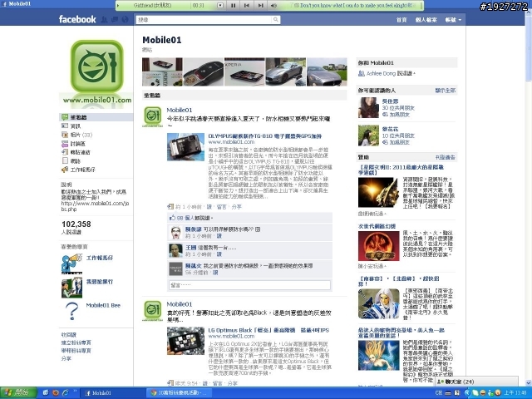Open the 聊天室 (24) chat bar
Viewport: 532px width, 399px height.
pos(476,382)
